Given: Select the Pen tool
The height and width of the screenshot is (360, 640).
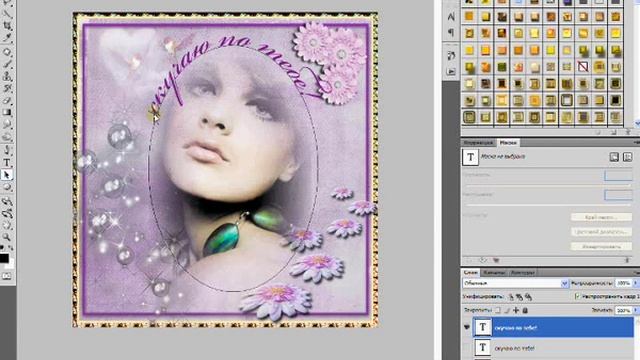Looking at the screenshot, I should point(7,151).
